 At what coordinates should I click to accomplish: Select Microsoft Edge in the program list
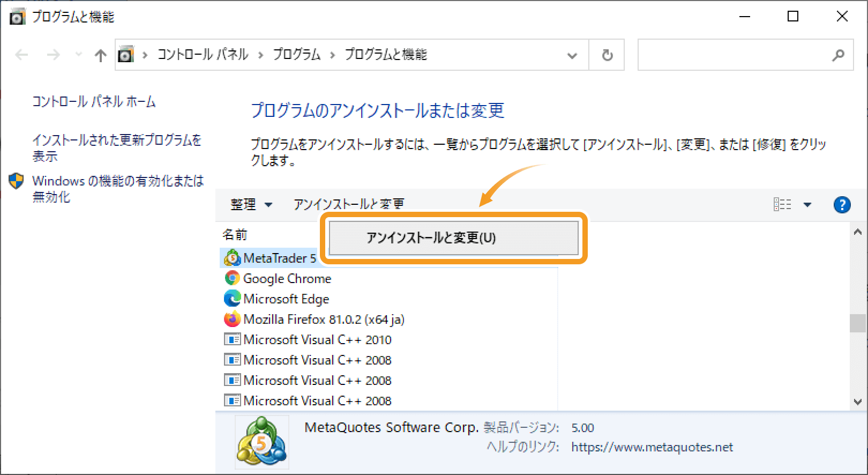286,299
